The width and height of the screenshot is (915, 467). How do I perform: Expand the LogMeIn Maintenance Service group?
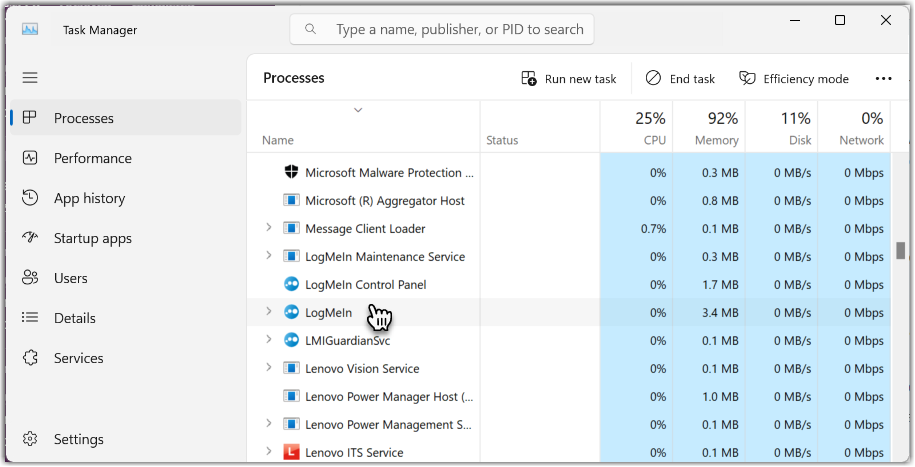point(268,256)
